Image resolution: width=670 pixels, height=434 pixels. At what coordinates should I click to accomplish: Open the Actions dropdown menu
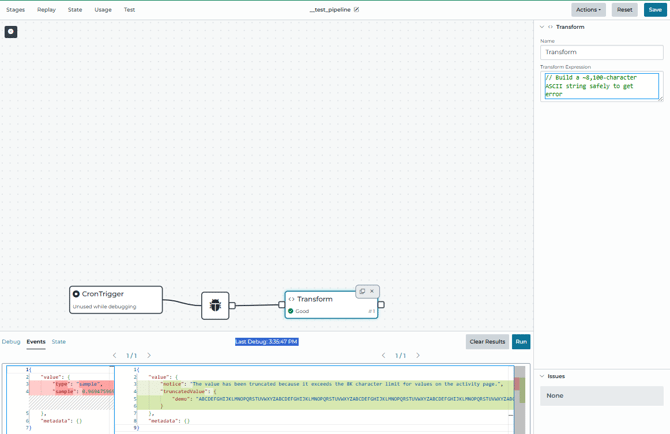(588, 10)
